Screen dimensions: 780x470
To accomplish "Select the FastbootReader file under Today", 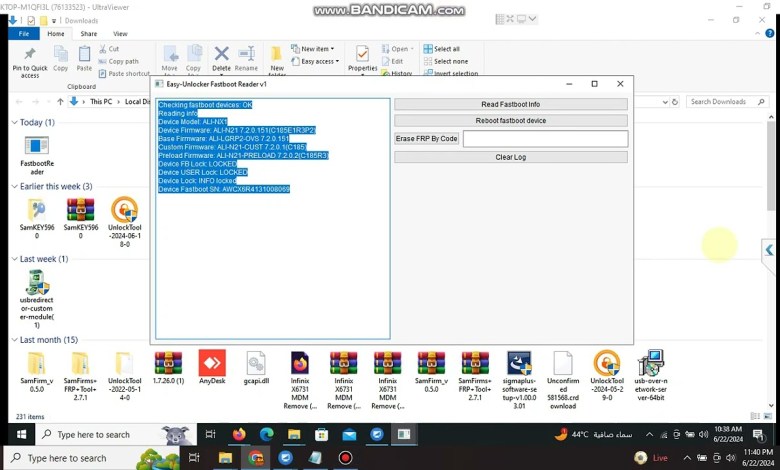I will (x=37, y=148).
